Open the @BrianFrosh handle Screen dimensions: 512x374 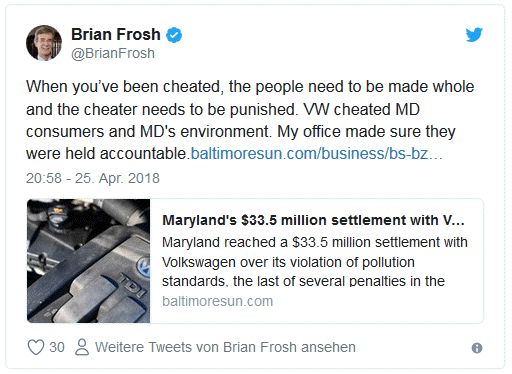coord(113,53)
